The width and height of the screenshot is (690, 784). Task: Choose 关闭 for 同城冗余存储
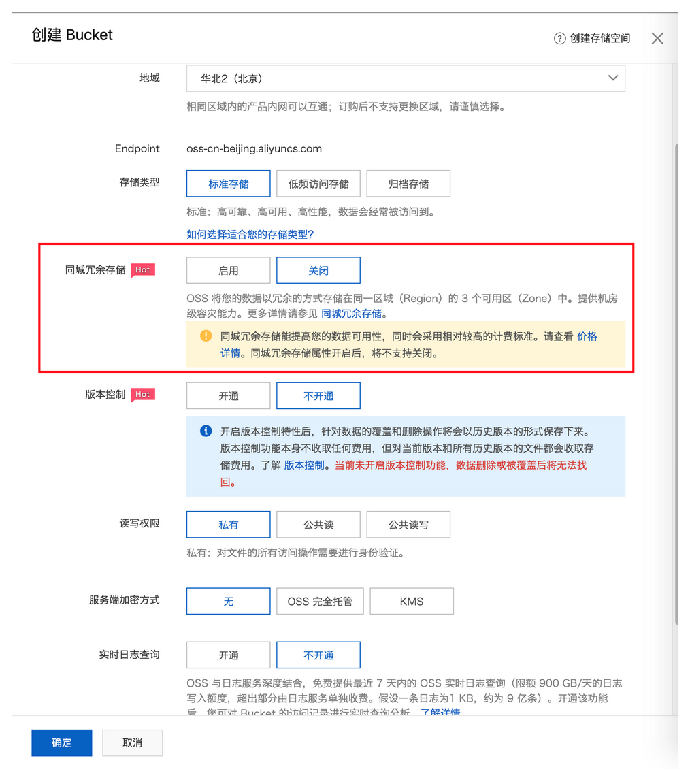318,270
